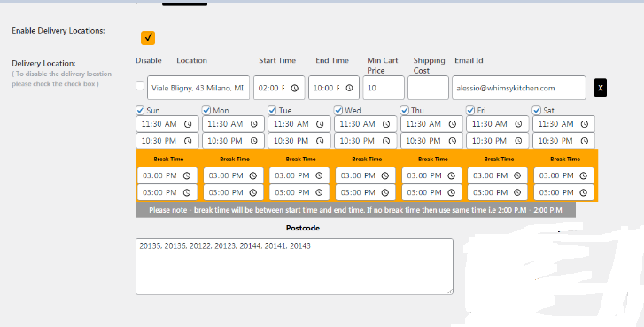The width and height of the screenshot is (644, 327).
Task: Check the Disable location checkbox
Action: click(140, 85)
